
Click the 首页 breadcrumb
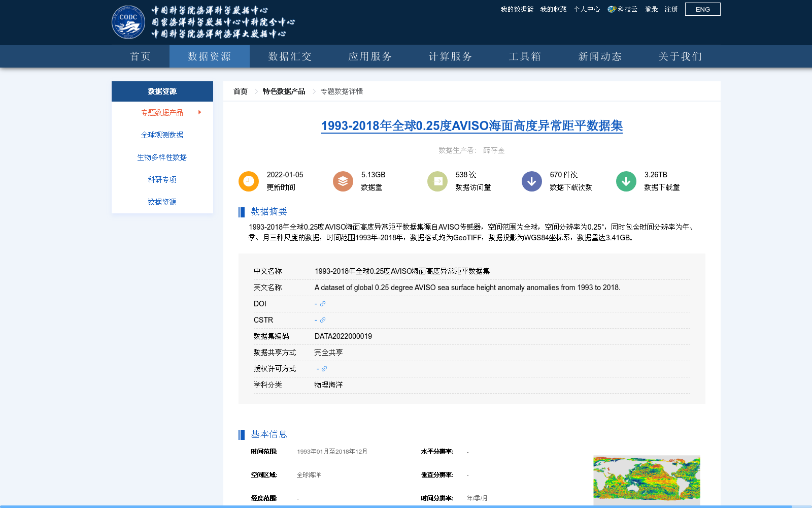[x=241, y=91]
